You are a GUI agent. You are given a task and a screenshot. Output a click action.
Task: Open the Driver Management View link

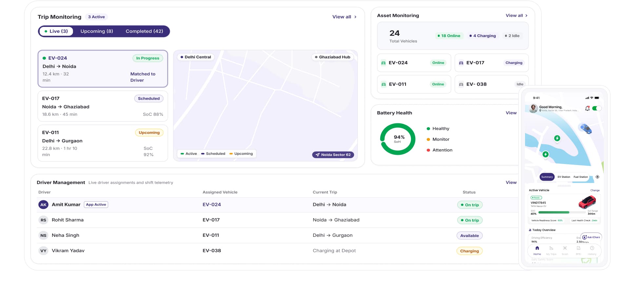(x=511, y=182)
